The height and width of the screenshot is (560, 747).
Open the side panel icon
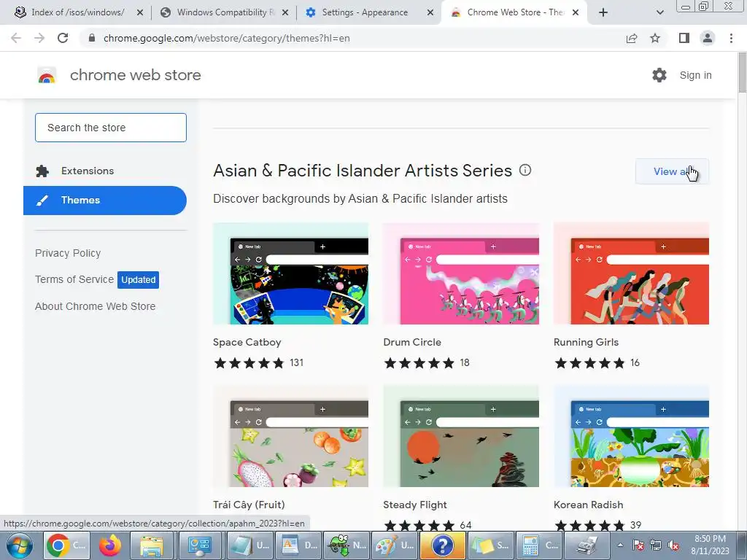684,38
